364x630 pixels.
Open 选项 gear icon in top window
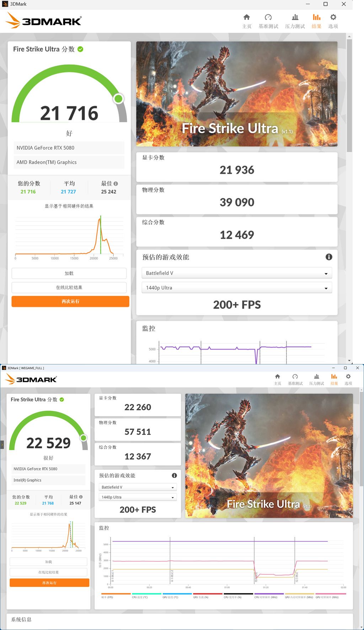click(333, 17)
